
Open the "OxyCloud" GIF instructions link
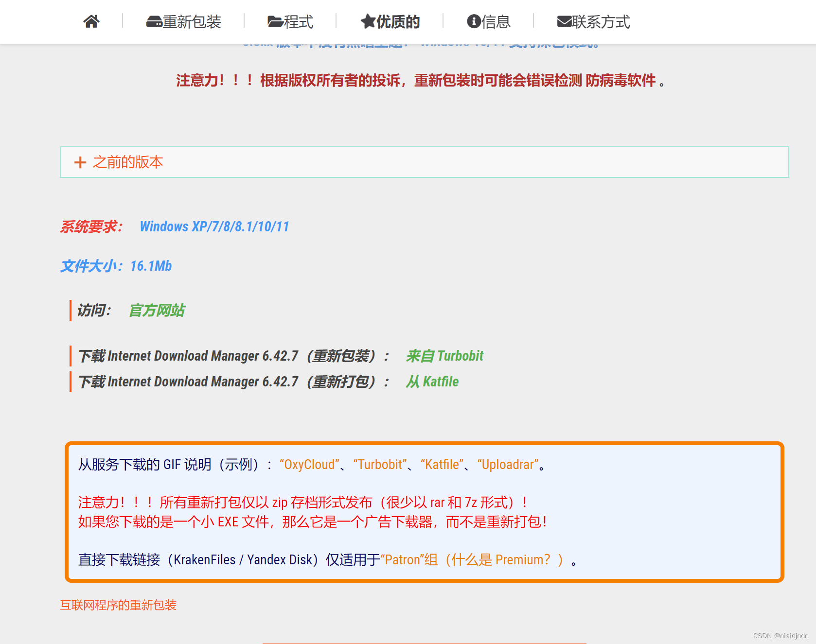309,465
